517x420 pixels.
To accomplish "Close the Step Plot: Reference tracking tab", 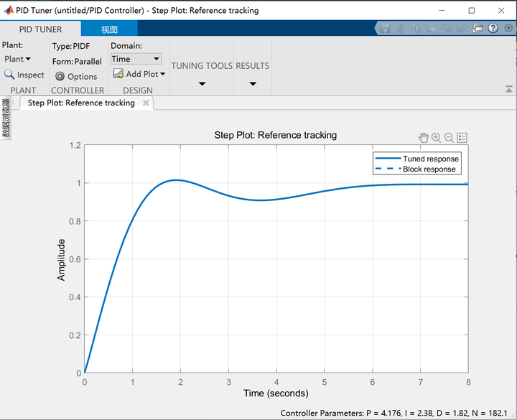I will click(146, 103).
